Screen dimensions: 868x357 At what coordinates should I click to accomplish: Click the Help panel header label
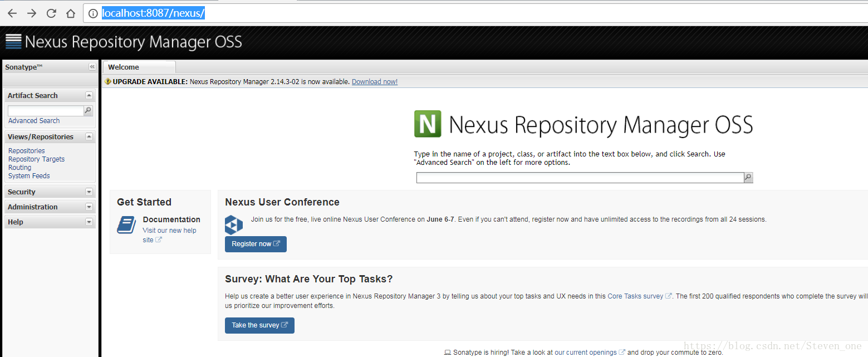tap(16, 222)
